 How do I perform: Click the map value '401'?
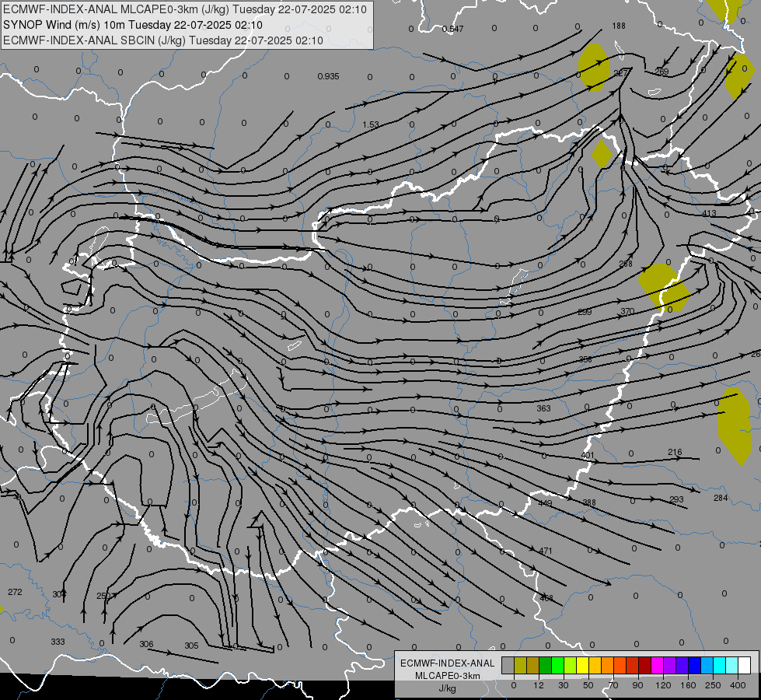[587, 455]
